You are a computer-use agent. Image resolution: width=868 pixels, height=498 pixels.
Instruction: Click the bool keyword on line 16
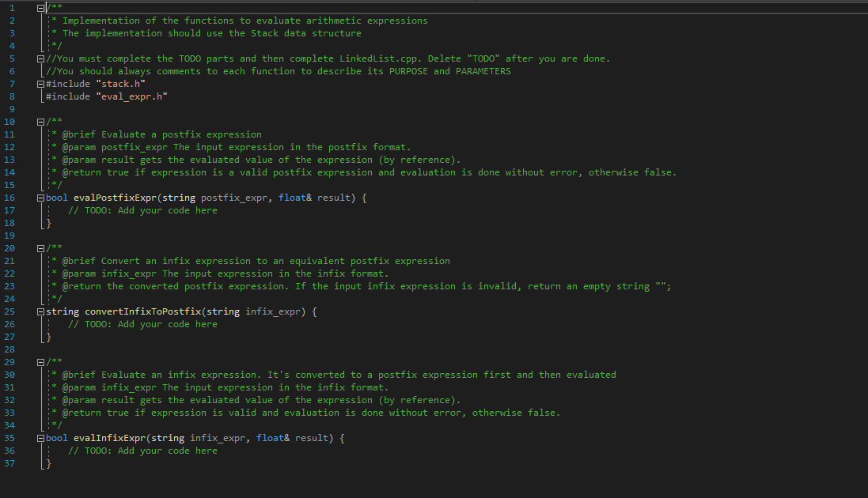point(56,198)
